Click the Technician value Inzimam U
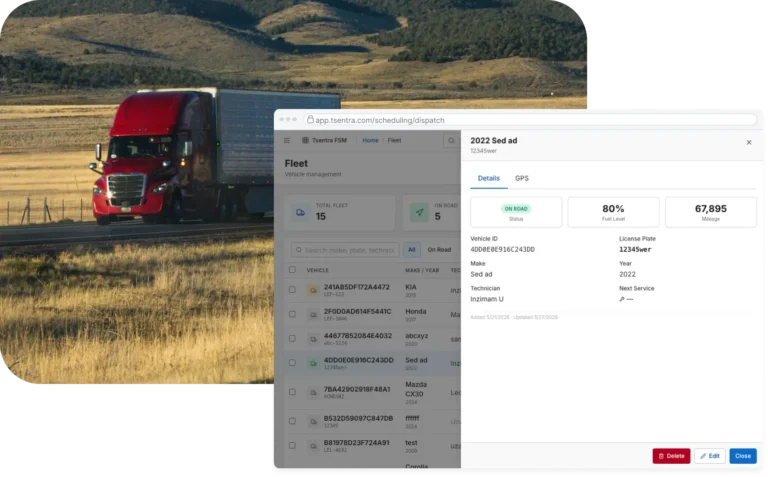 click(486, 299)
